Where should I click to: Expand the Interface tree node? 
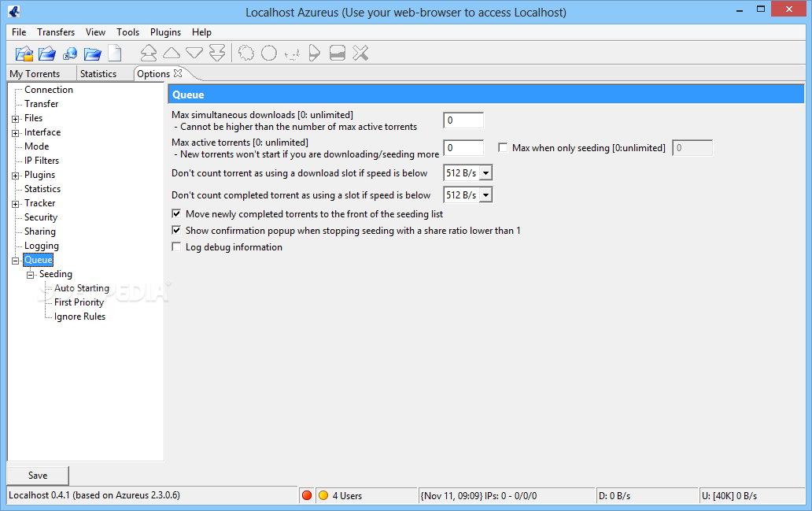coord(16,133)
